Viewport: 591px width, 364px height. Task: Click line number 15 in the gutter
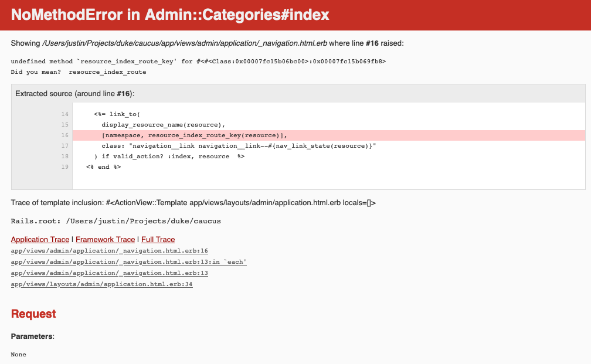(x=65, y=125)
